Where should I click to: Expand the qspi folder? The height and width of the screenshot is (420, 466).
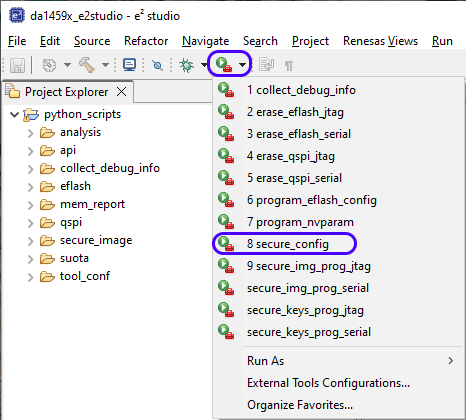pos(31,223)
